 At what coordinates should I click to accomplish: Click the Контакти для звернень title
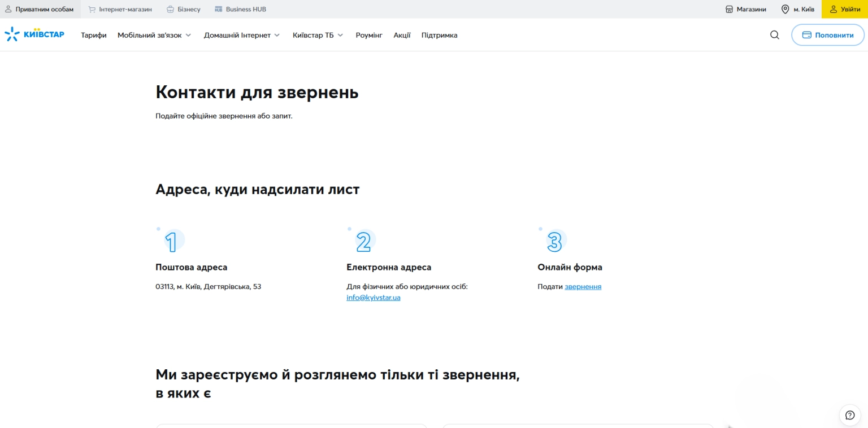pos(257,92)
